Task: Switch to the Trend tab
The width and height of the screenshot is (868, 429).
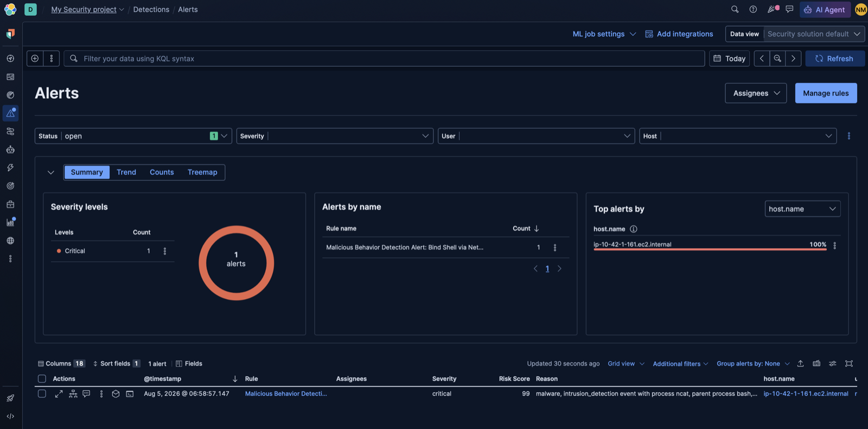Action: (126, 172)
